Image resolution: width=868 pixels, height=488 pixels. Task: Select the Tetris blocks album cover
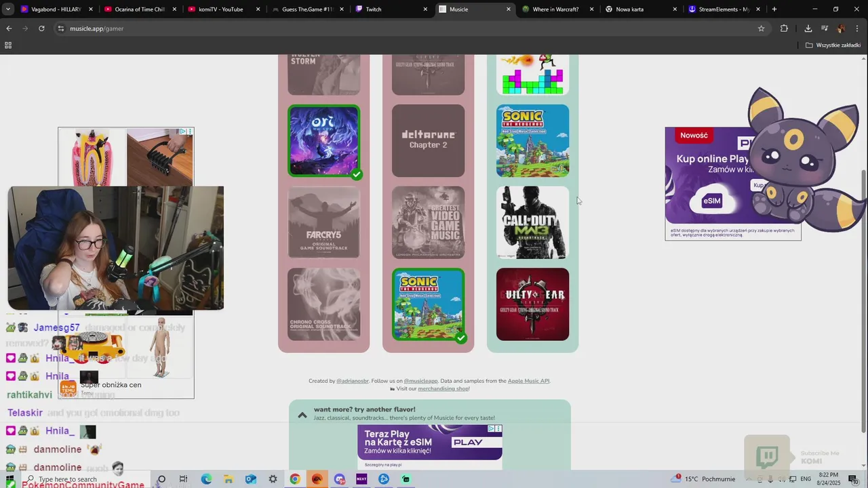point(533,75)
